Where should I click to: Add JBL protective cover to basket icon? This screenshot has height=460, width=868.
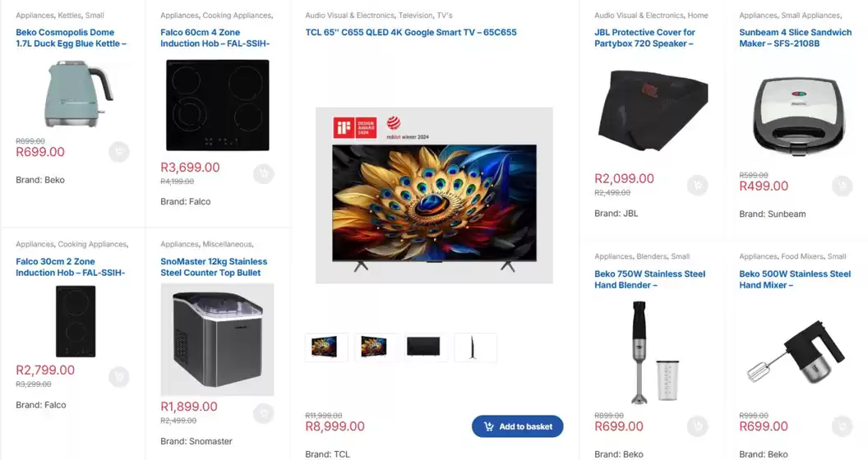(698, 185)
